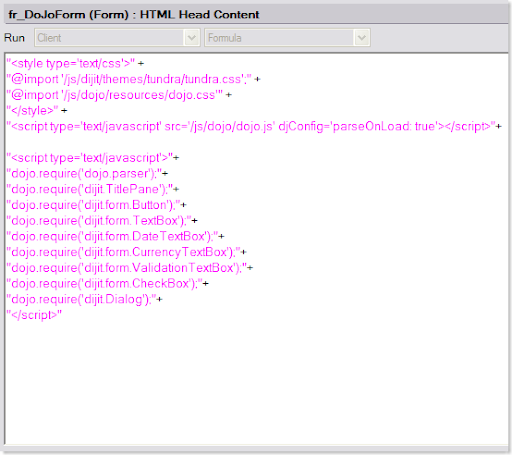The image size is (512, 455).
Task: Click the dijit.form.TextBox require line
Action: point(102,221)
